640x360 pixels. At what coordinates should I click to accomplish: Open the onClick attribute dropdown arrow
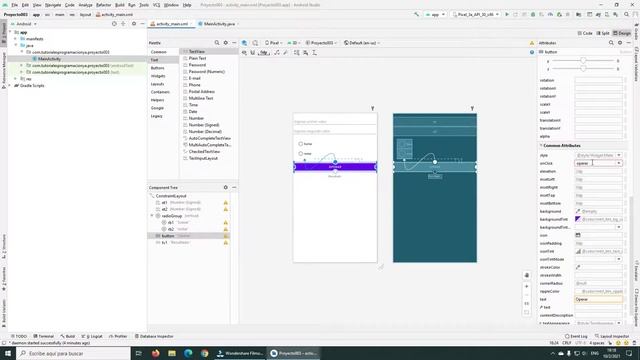(x=619, y=163)
